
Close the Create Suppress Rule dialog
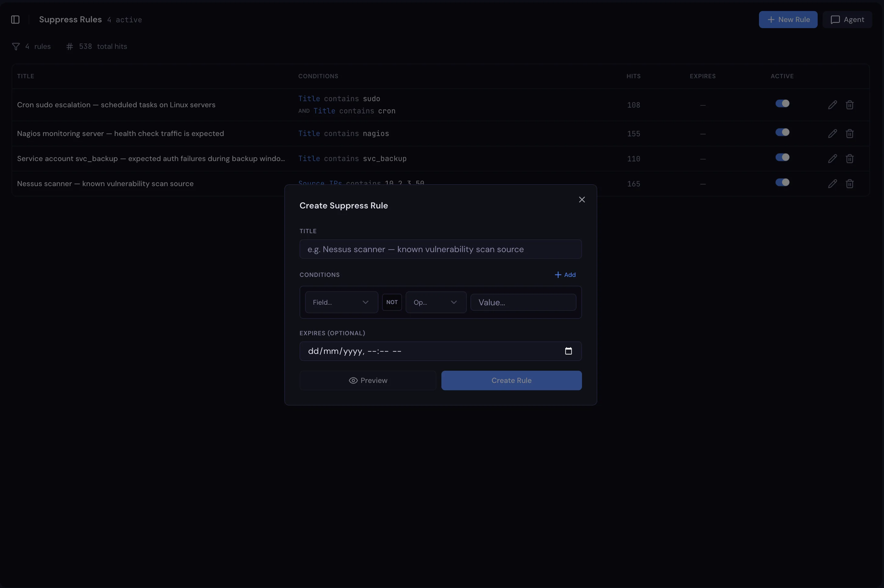(x=582, y=200)
